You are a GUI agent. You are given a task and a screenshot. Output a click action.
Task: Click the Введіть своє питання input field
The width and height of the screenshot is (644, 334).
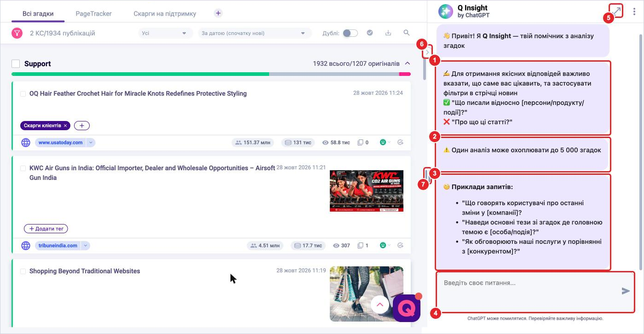click(x=535, y=292)
